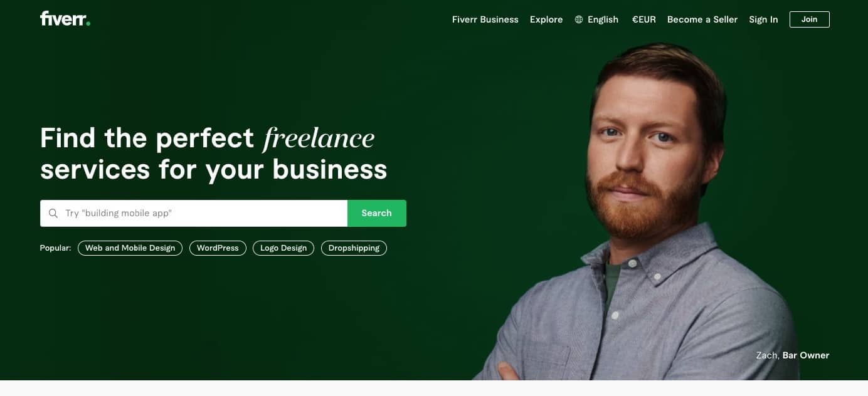
Task: Click the magnifier icon in search box
Action: tap(53, 213)
